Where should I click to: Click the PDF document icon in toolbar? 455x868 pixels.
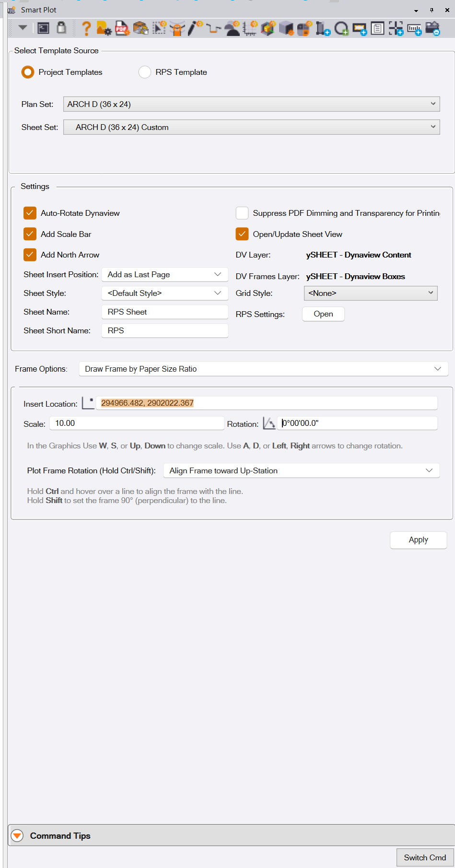[x=122, y=29]
